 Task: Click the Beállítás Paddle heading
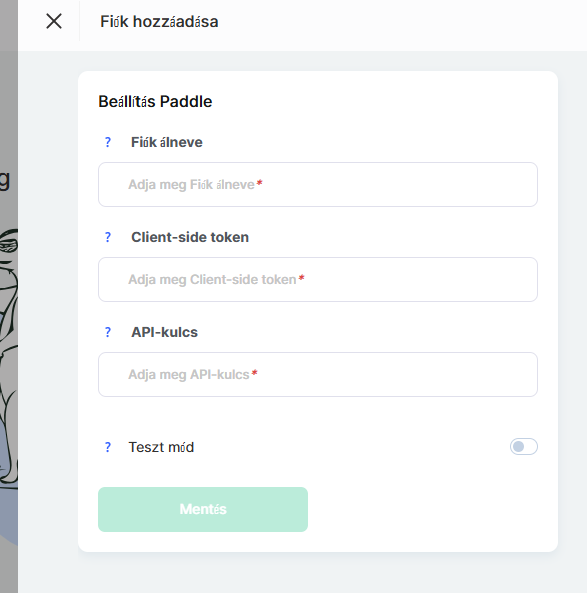[155, 101]
